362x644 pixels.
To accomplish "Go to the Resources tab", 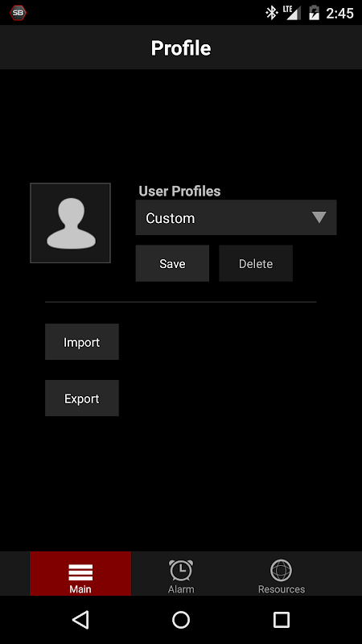I will pyautogui.click(x=282, y=573).
